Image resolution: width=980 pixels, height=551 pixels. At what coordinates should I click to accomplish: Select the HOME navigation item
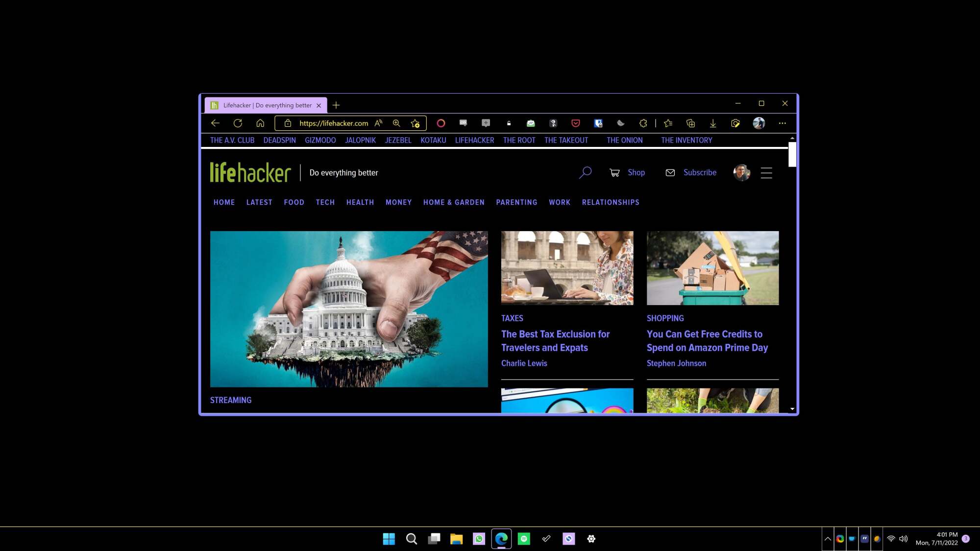pyautogui.click(x=224, y=202)
